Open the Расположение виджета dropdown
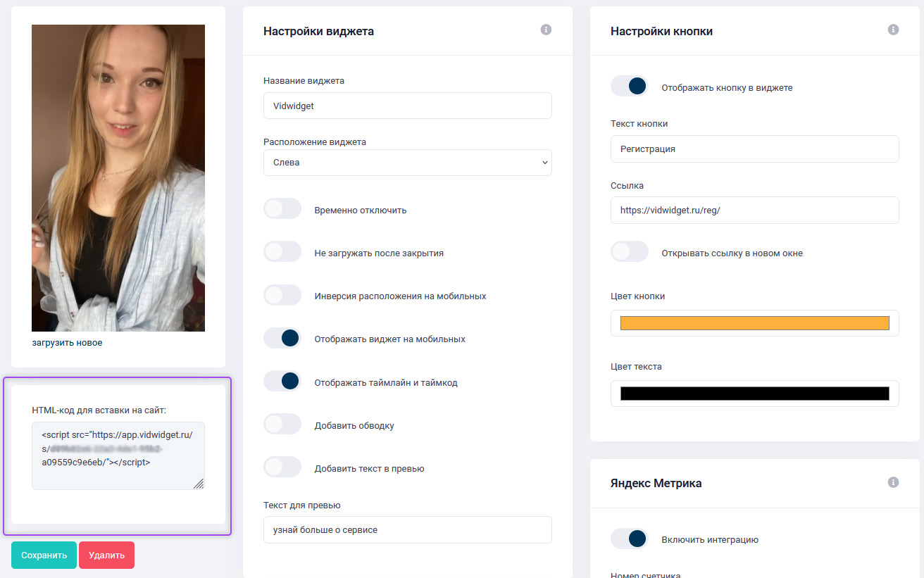Viewport: 924px width, 578px height. (408, 163)
